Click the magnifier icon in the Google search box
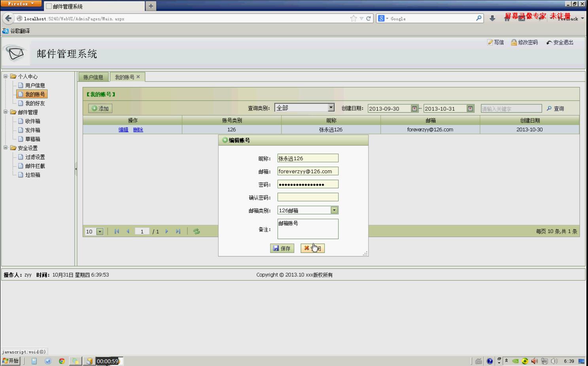Image resolution: width=588 pixels, height=366 pixels. coord(479,18)
